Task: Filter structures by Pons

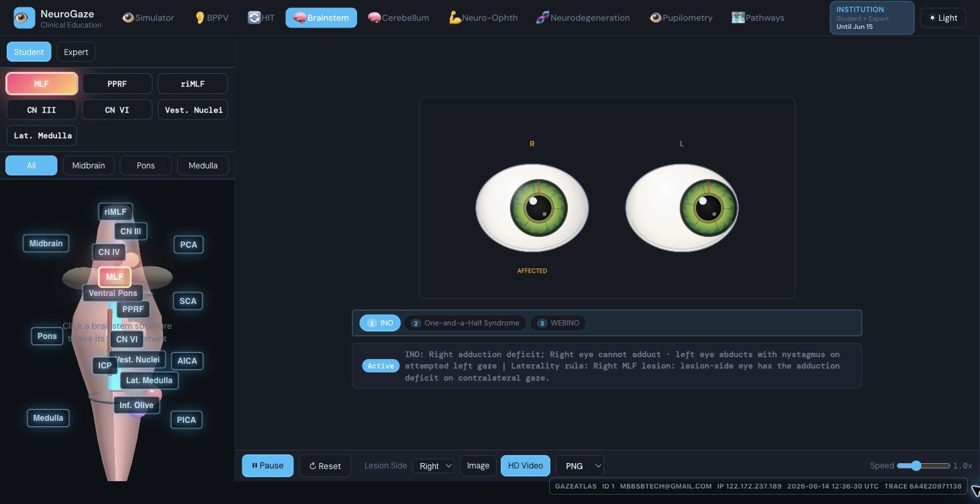Action: (x=146, y=165)
